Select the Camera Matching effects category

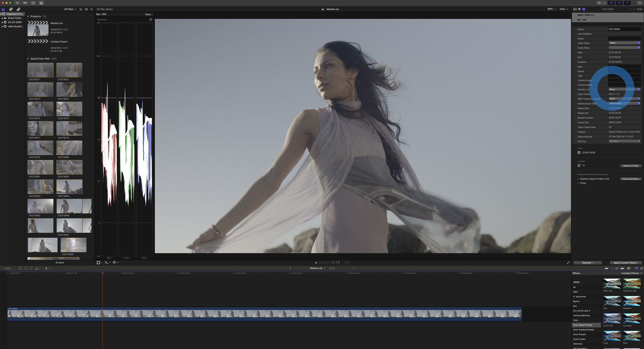click(581, 315)
